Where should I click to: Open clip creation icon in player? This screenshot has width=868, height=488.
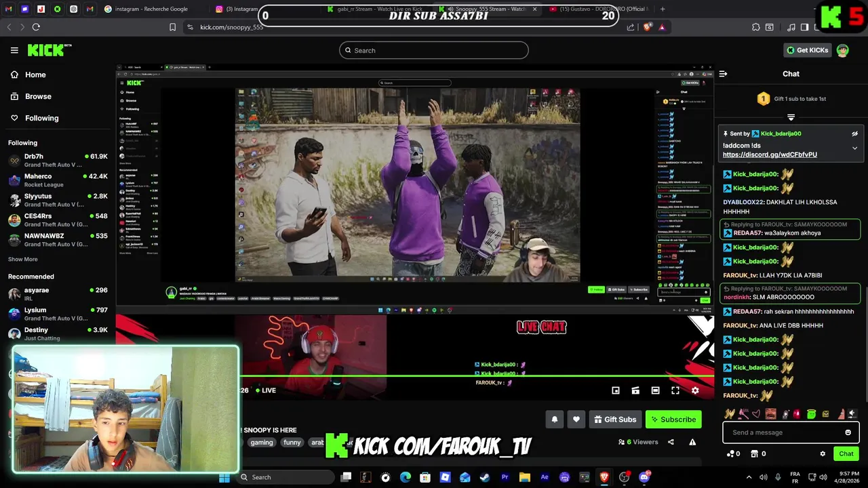pos(635,390)
